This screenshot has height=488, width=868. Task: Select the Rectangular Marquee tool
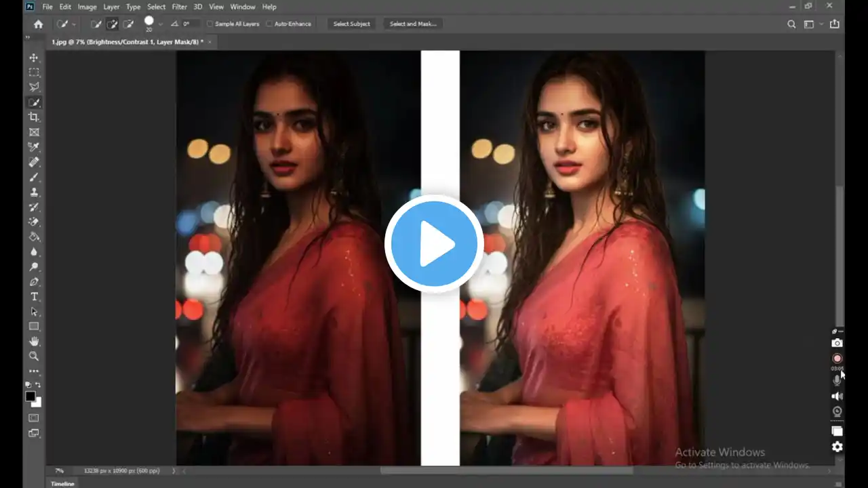34,73
